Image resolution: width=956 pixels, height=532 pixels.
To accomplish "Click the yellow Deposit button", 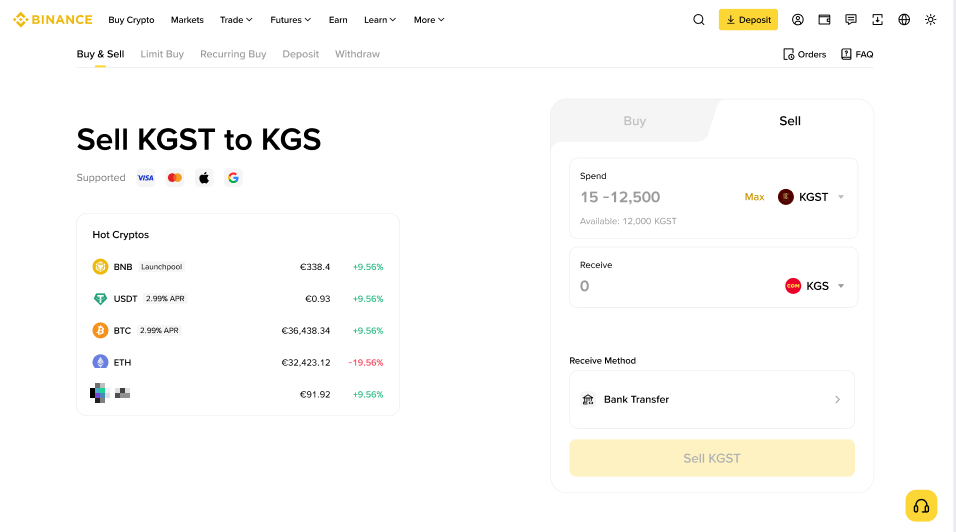I will click(x=748, y=20).
